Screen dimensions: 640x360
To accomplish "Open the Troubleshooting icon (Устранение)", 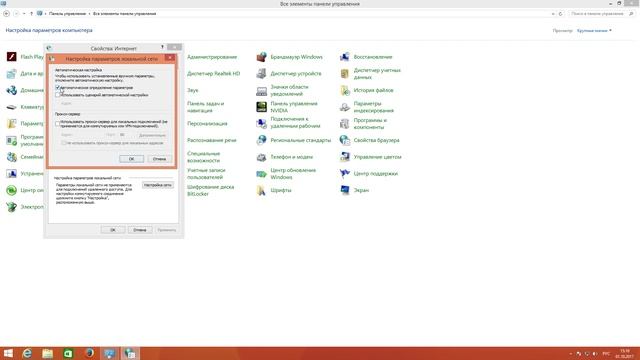I will click(11, 173).
